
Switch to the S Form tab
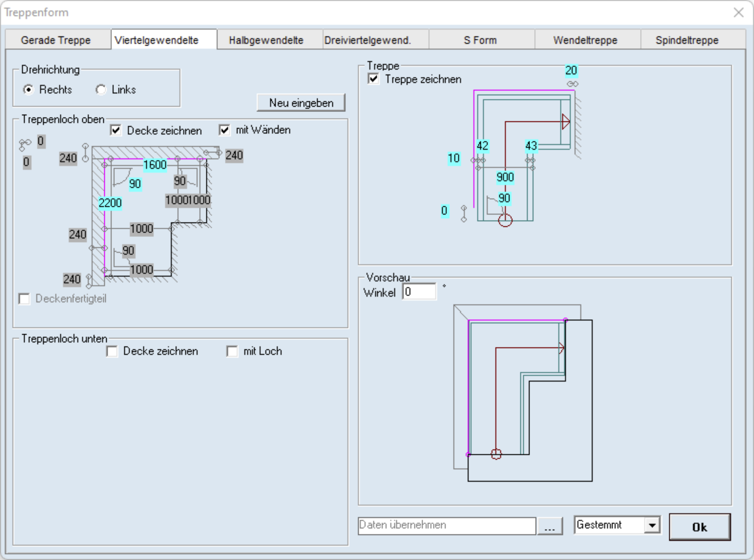coord(482,40)
